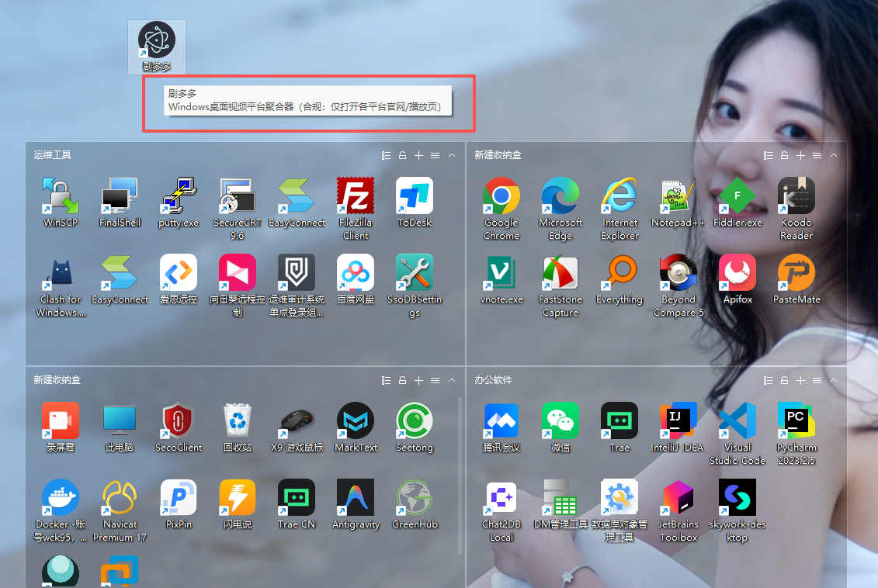Switch list view for box containing Apifox

(768, 155)
